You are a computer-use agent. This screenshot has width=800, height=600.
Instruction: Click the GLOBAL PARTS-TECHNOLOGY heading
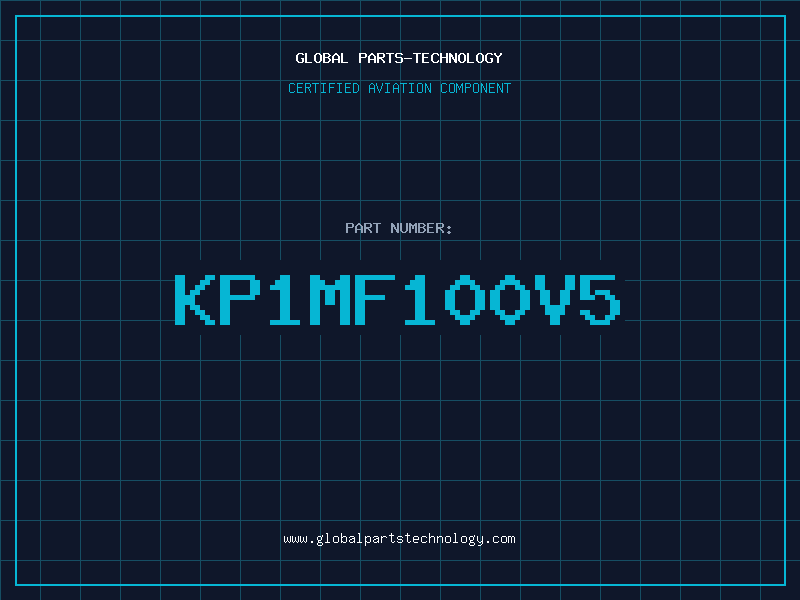point(399,58)
